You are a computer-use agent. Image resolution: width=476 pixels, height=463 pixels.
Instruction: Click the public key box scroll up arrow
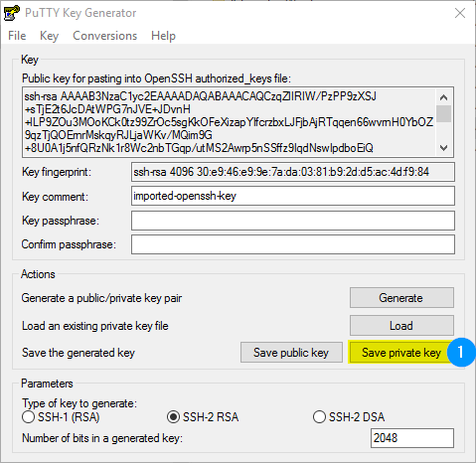click(443, 97)
